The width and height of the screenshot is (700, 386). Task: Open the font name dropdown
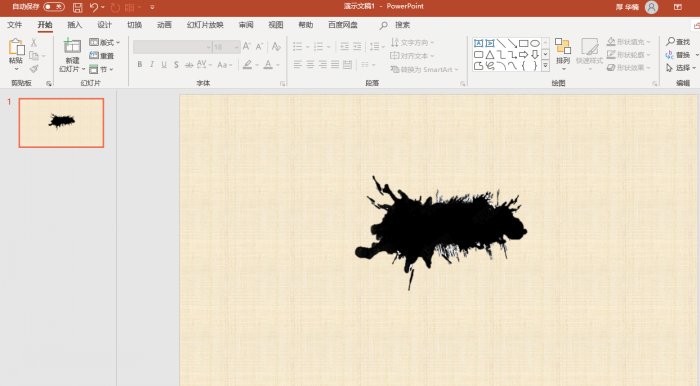coord(208,47)
